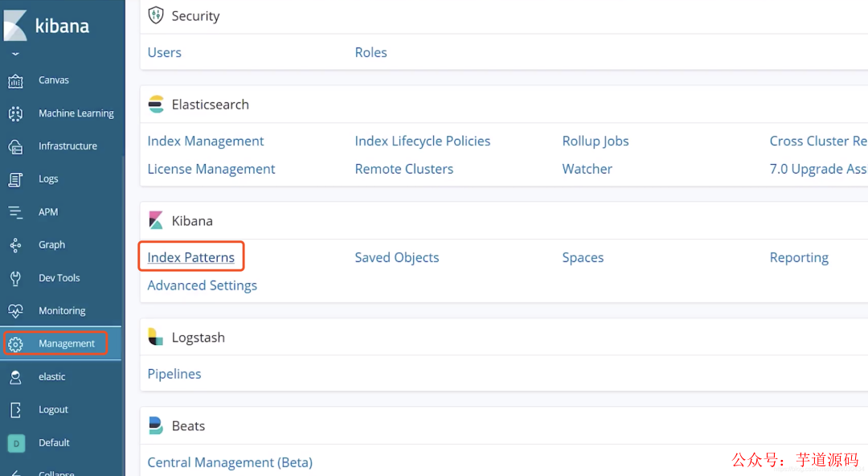Screen dimensions: 868x476
Task: Click the Kibana logo icon
Action: (x=15, y=26)
